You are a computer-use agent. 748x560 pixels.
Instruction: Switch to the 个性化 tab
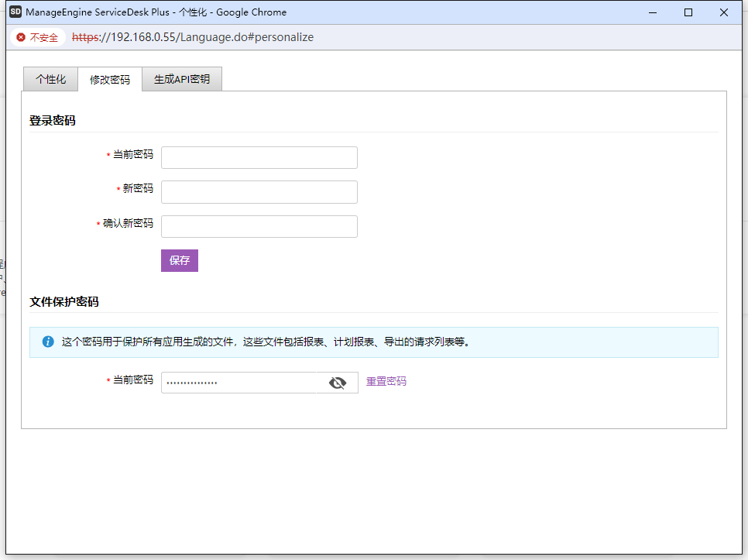click(50, 80)
